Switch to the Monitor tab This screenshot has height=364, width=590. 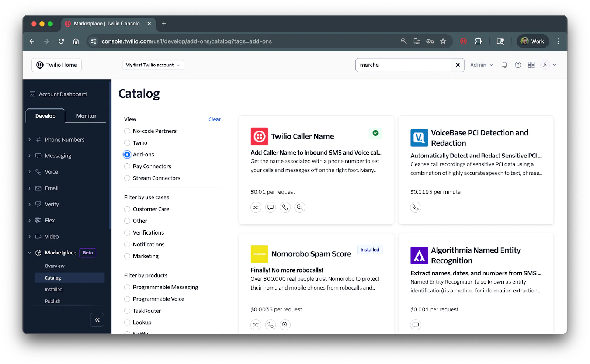tap(86, 115)
